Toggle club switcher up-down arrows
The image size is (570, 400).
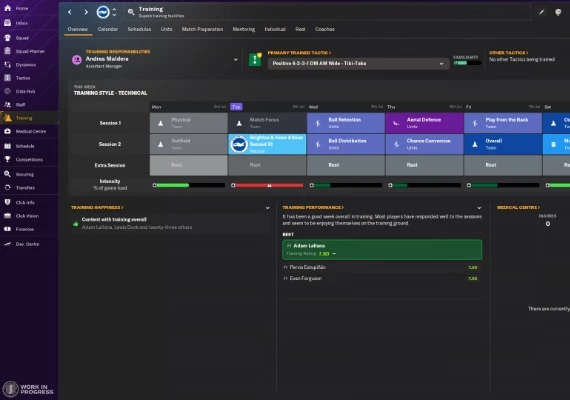[114, 12]
